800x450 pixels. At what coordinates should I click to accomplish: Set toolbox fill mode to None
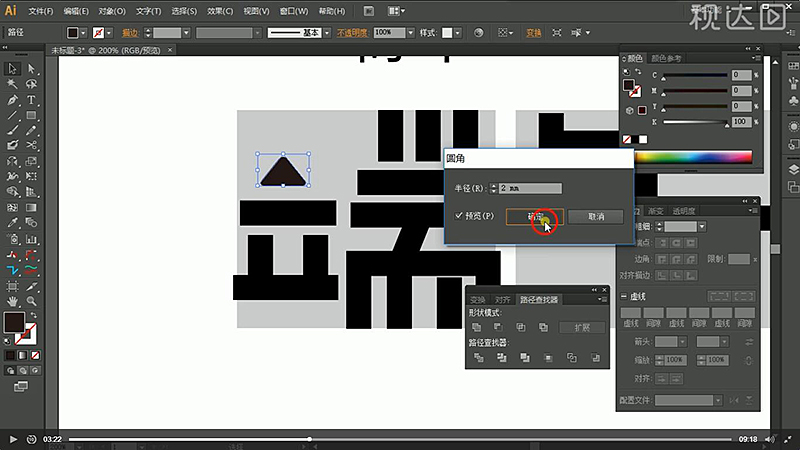pyautogui.click(x=35, y=355)
